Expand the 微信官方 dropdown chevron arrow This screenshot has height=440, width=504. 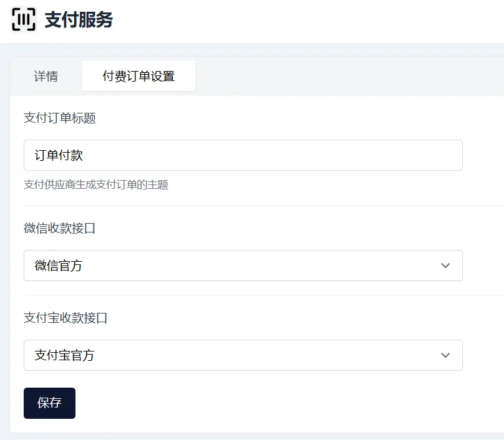(x=445, y=265)
